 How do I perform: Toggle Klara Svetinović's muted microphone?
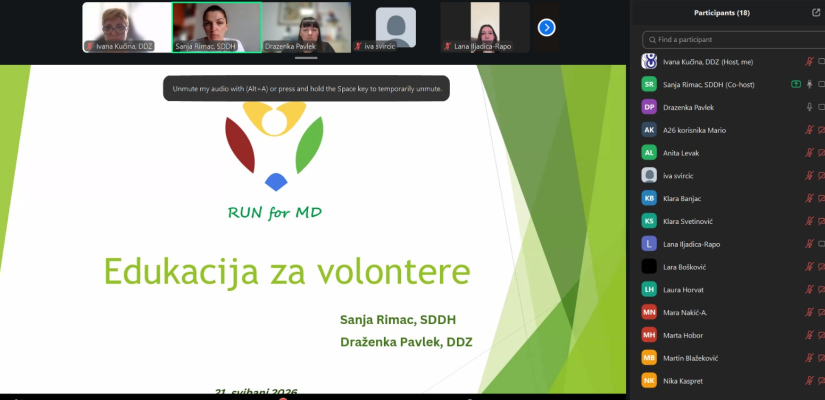[809, 221]
